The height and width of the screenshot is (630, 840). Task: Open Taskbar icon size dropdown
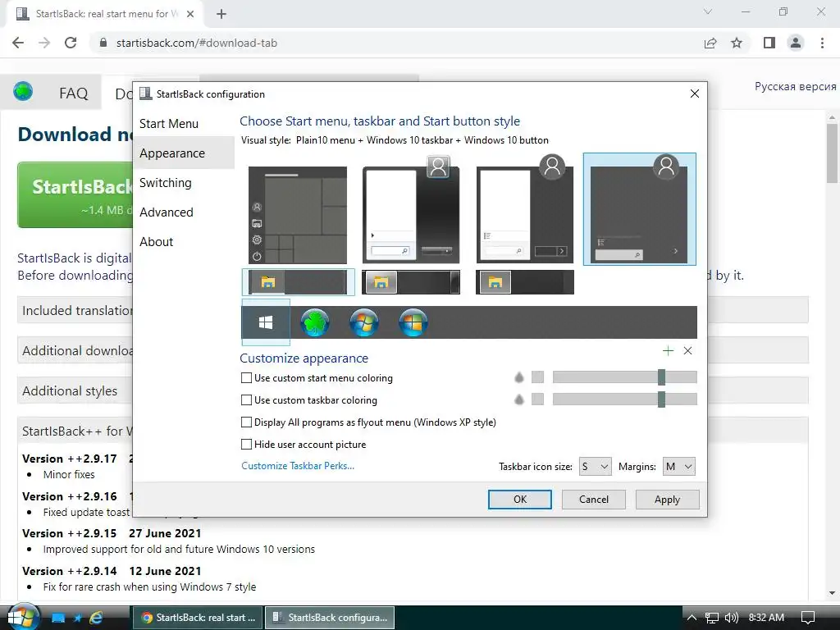coord(596,467)
